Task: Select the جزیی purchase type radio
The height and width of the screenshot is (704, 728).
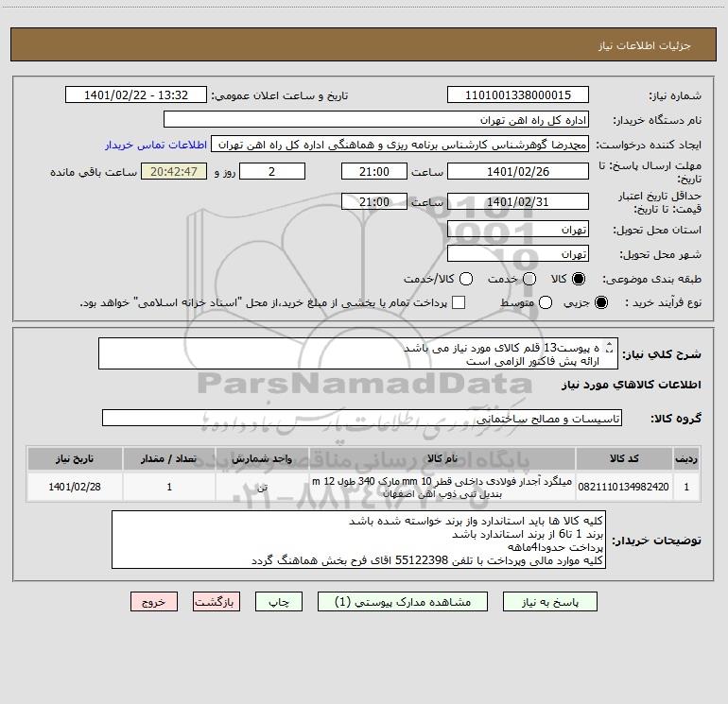Action: pos(601,302)
